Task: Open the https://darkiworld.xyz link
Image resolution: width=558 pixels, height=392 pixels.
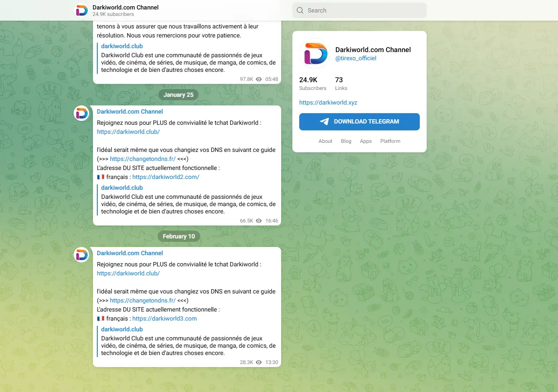Action: click(x=328, y=102)
